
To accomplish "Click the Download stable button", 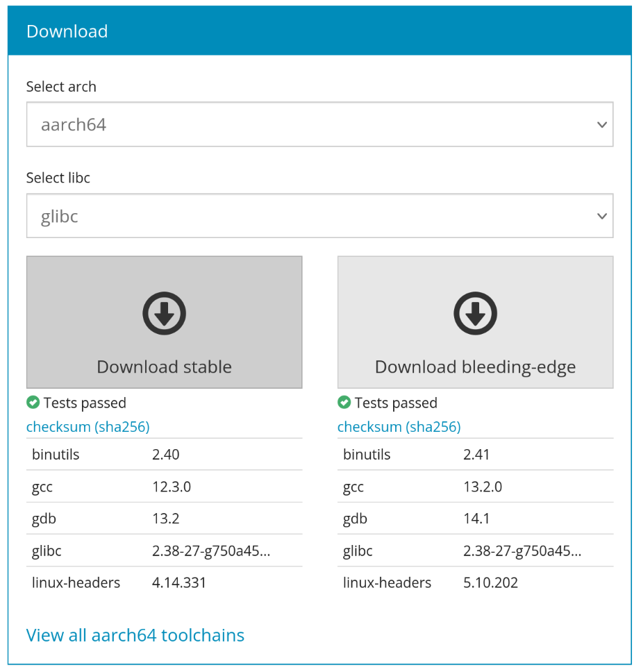I will click(164, 322).
